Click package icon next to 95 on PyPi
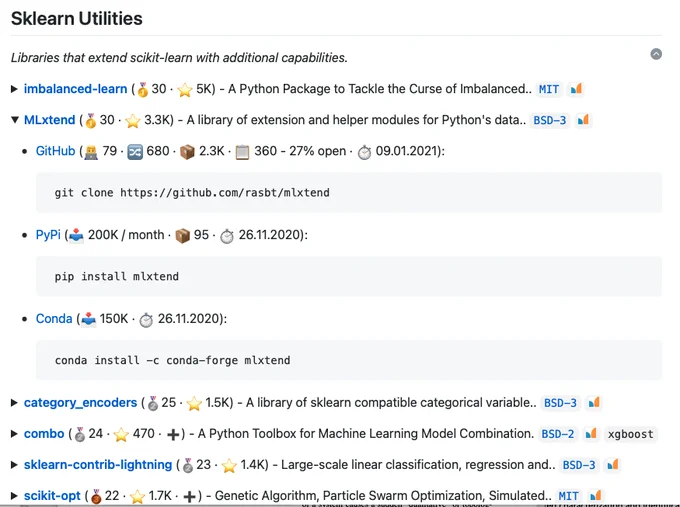Image resolution: width=680 pixels, height=507 pixels. tap(183, 236)
